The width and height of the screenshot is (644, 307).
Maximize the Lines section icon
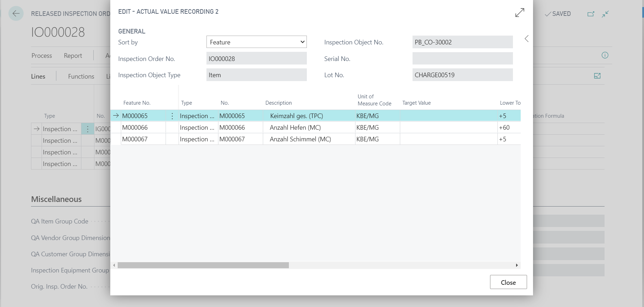pos(597,76)
